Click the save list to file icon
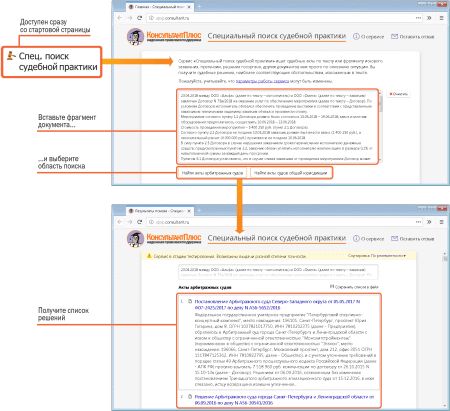450x411 pixels. [332, 286]
